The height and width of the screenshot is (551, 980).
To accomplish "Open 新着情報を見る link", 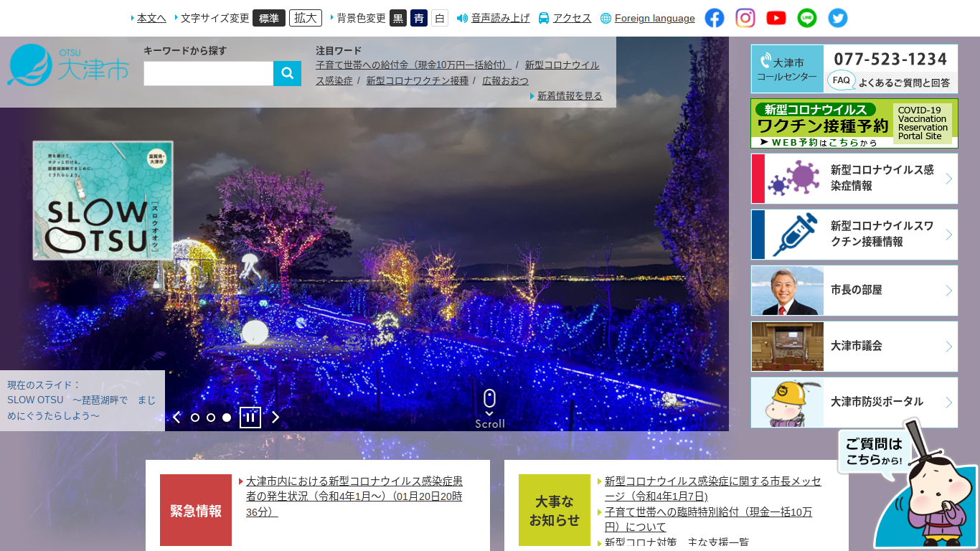I will coord(570,95).
